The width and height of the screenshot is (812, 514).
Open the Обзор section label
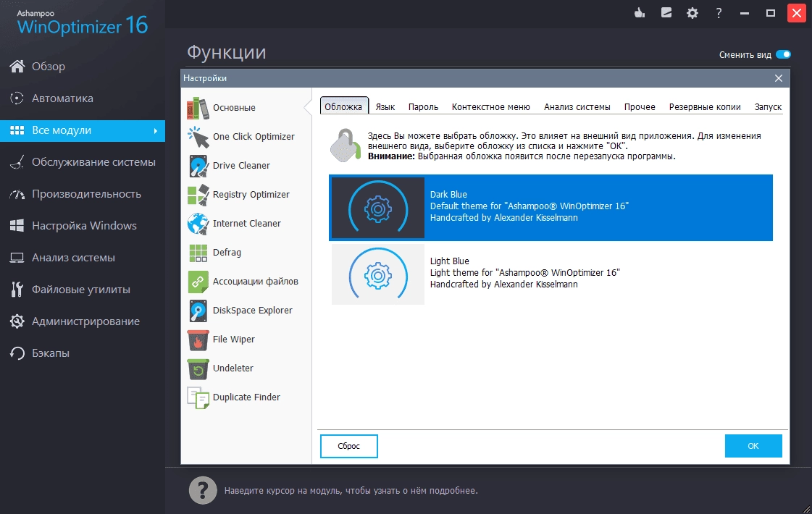click(x=49, y=67)
